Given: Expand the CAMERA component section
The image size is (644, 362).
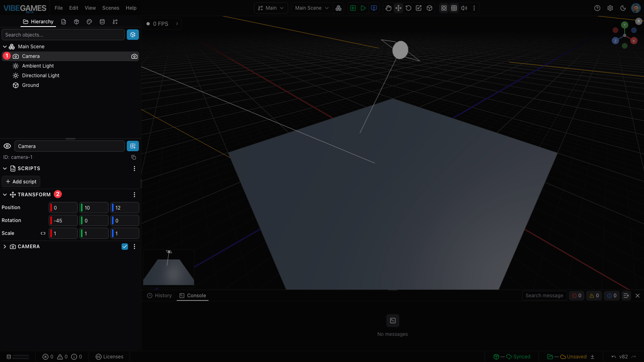Looking at the screenshot, I should [x=5, y=247].
